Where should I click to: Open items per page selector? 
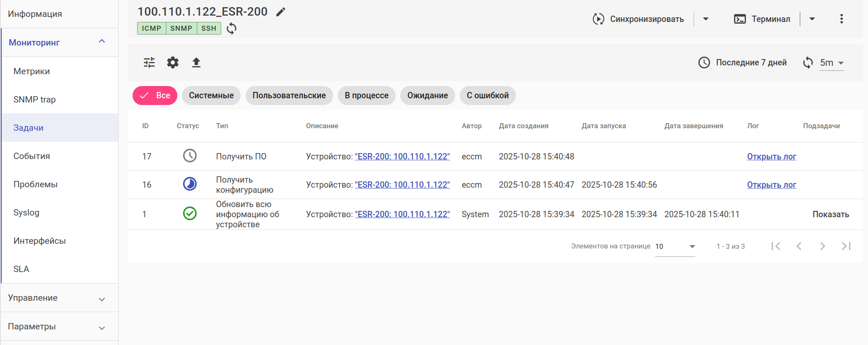pyautogui.click(x=675, y=246)
